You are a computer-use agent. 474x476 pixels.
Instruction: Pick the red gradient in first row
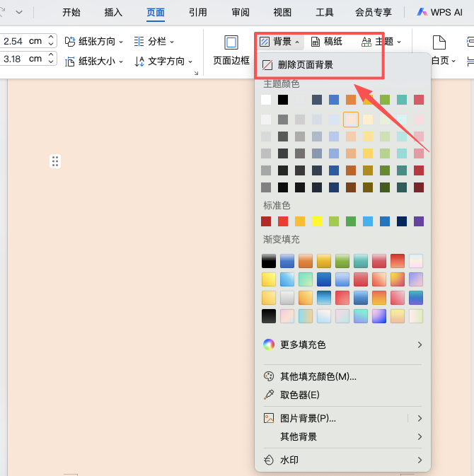pos(398,261)
